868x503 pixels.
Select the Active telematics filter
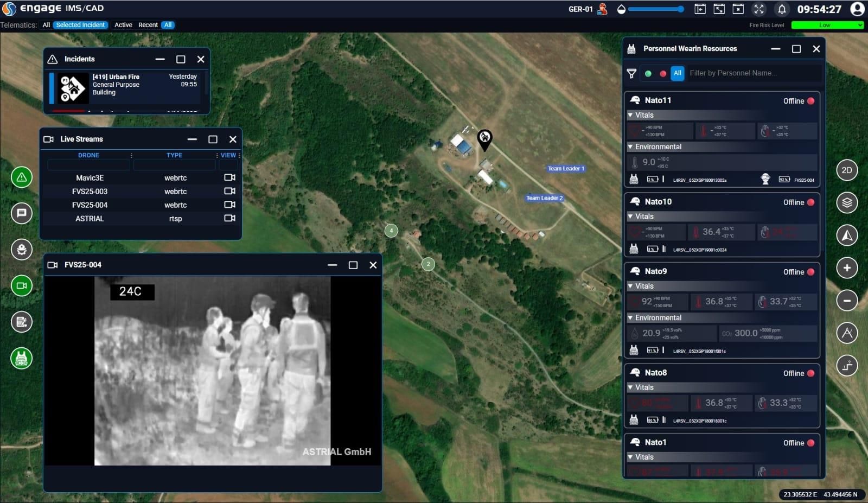pos(123,25)
